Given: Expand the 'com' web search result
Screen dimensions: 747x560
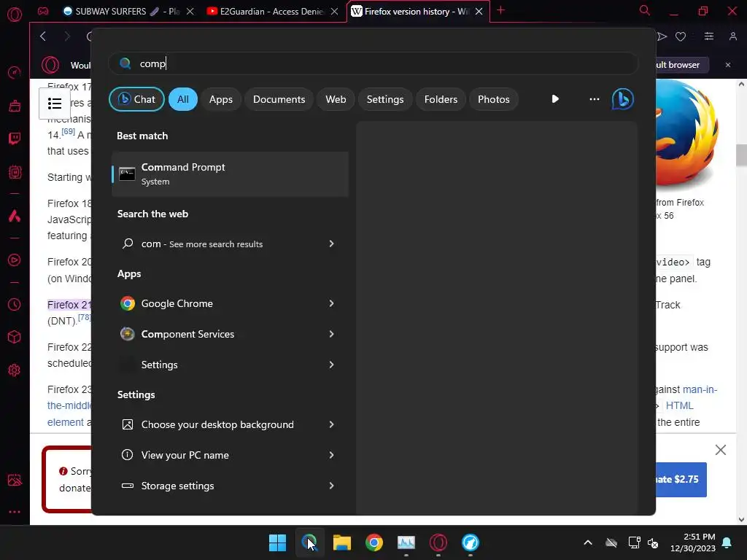Looking at the screenshot, I should (x=332, y=244).
